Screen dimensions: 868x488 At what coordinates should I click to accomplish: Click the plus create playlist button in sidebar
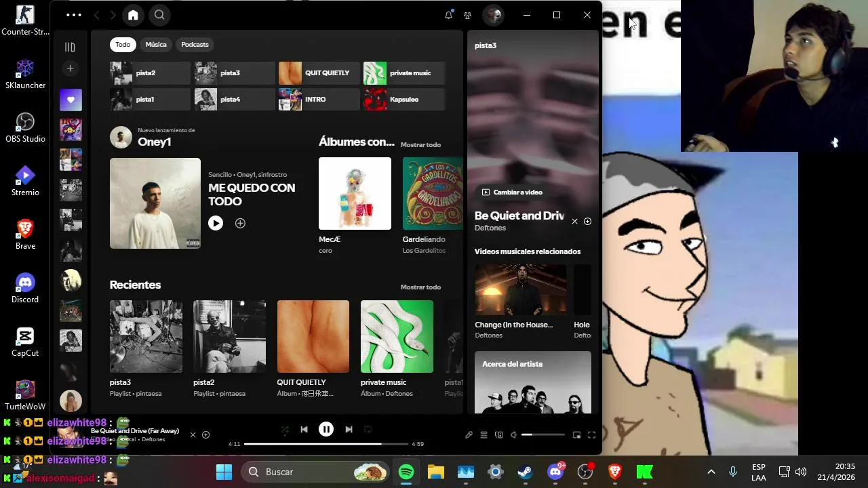70,68
